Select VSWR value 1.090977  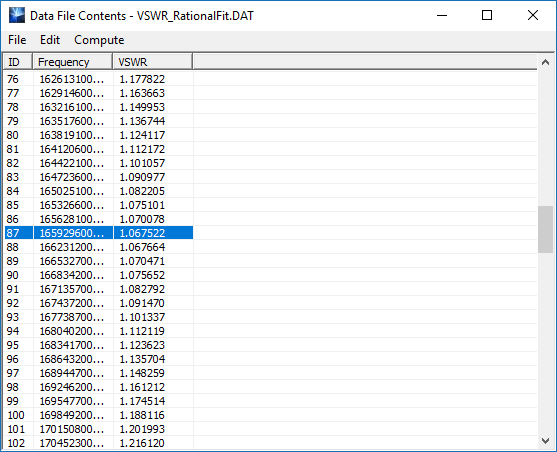pos(142,177)
